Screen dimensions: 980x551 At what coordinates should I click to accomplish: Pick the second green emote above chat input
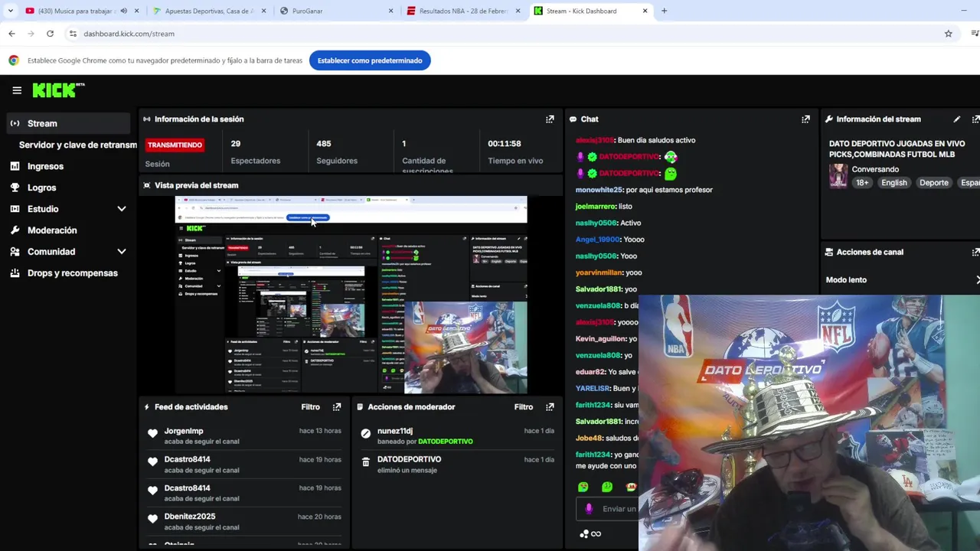607,487
